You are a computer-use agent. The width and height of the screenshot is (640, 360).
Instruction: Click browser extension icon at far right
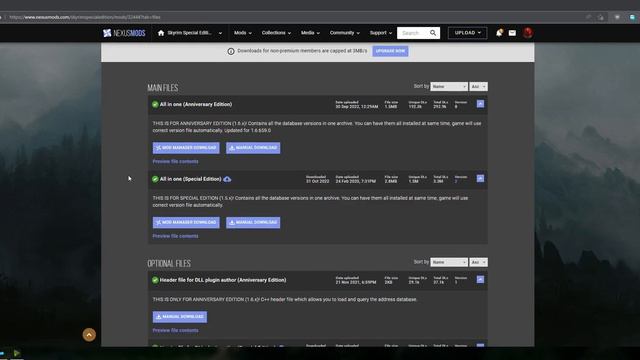[x=632, y=17]
